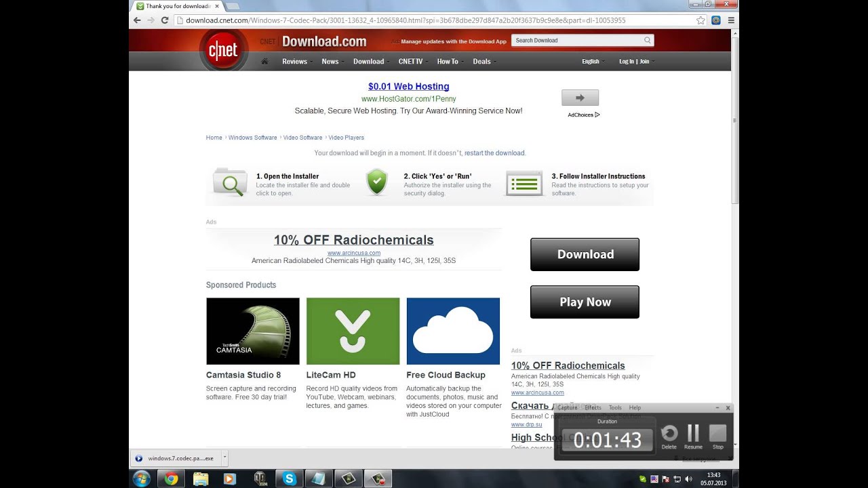
Task: Click the Delete icon in the recorder widget
Action: 669,437
